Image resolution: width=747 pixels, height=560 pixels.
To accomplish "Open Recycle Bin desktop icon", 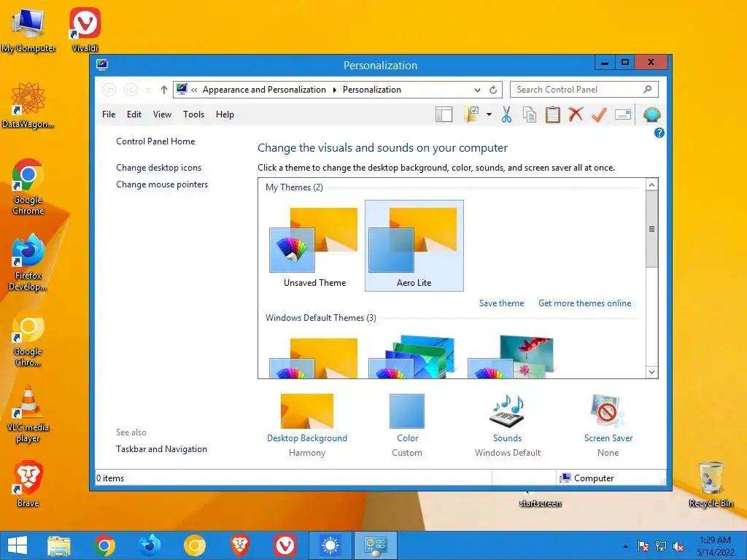I will [x=711, y=484].
